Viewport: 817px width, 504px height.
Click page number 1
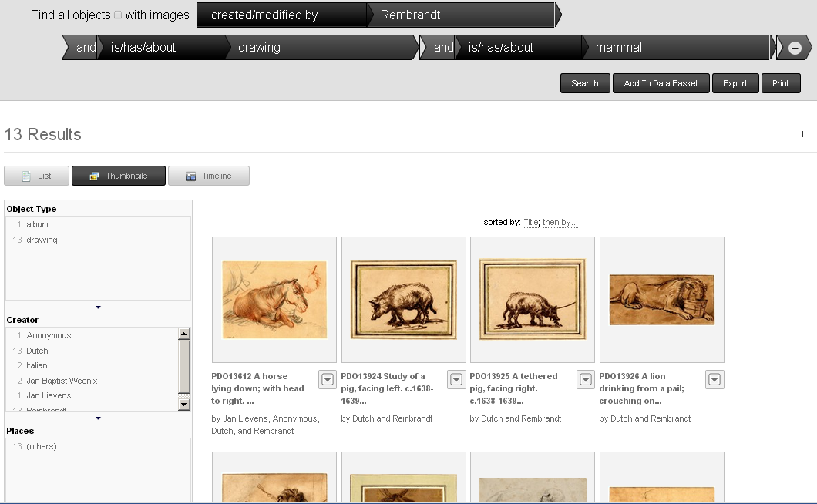click(802, 134)
